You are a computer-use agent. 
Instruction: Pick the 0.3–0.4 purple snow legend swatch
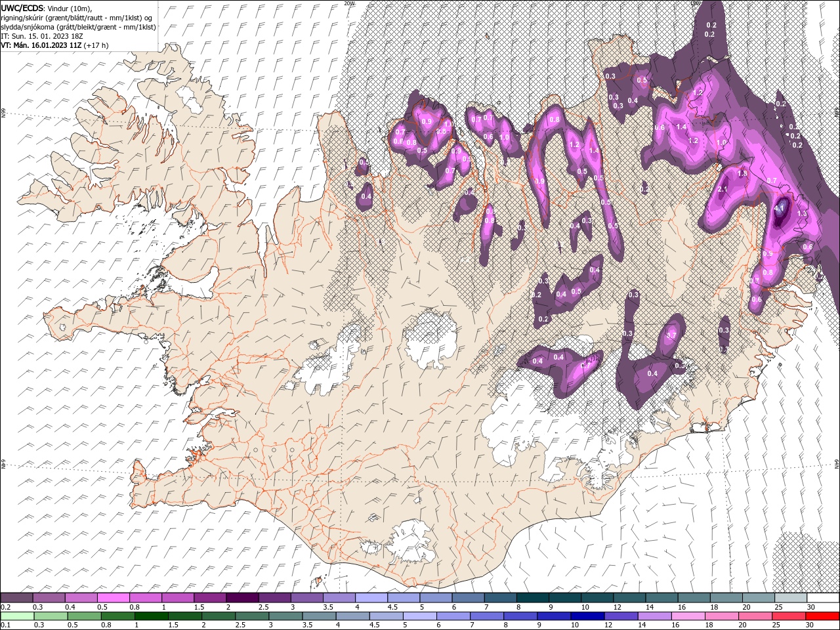coord(49,598)
